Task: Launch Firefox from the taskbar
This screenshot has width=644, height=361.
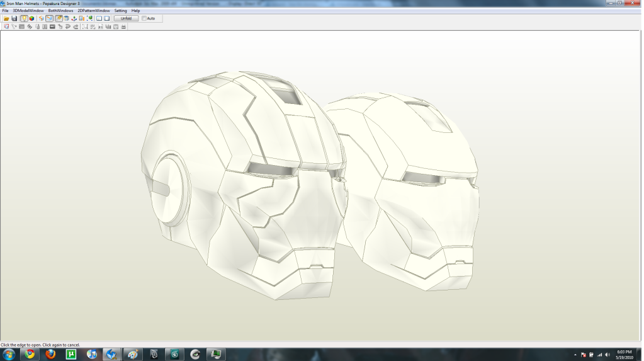Action: click(50, 354)
